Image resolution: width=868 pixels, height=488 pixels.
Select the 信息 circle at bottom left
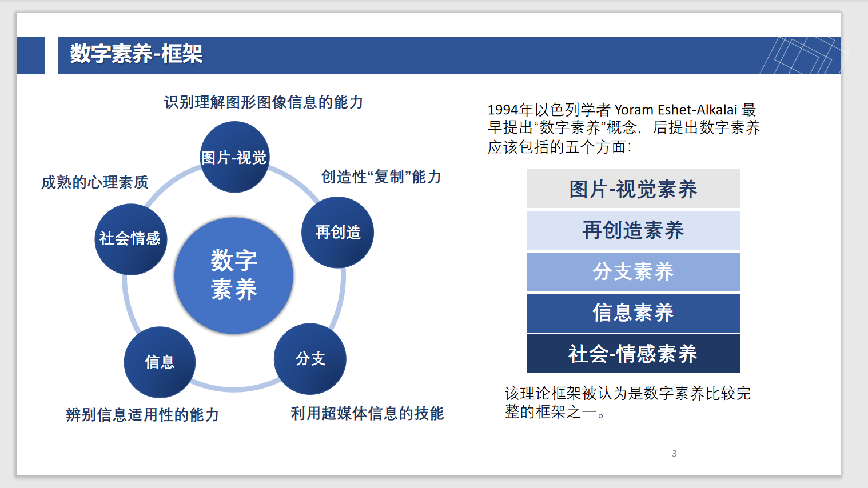(x=160, y=362)
